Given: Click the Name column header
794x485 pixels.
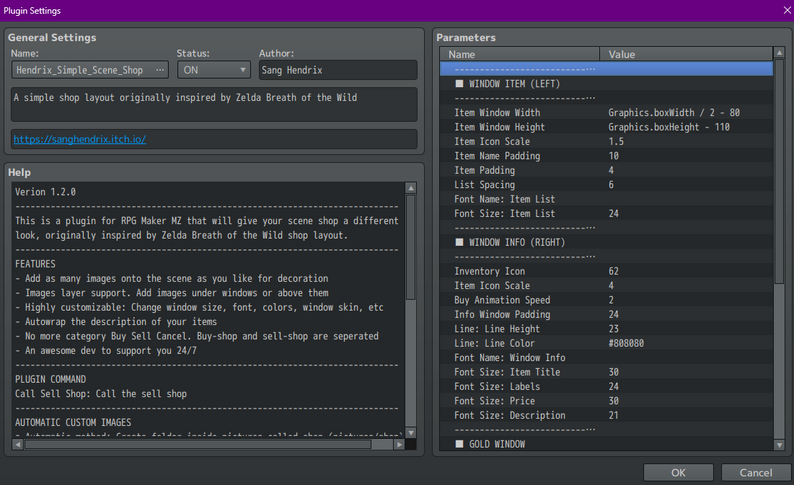Looking at the screenshot, I should point(520,54).
